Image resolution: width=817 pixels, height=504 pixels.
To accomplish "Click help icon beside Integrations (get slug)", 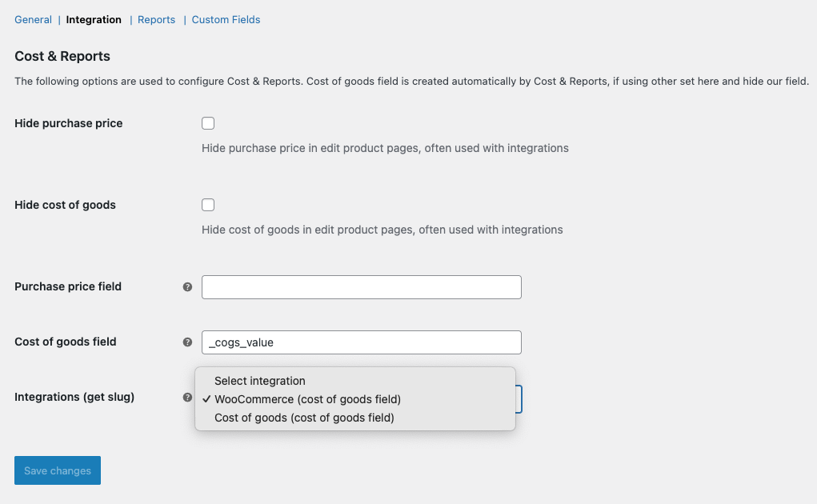I will coord(187,398).
